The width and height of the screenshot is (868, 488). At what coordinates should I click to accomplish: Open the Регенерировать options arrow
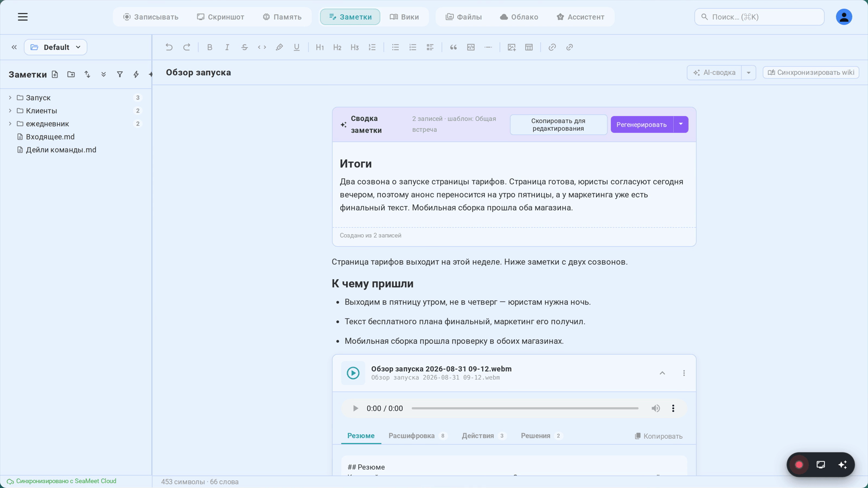pyautogui.click(x=681, y=124)
